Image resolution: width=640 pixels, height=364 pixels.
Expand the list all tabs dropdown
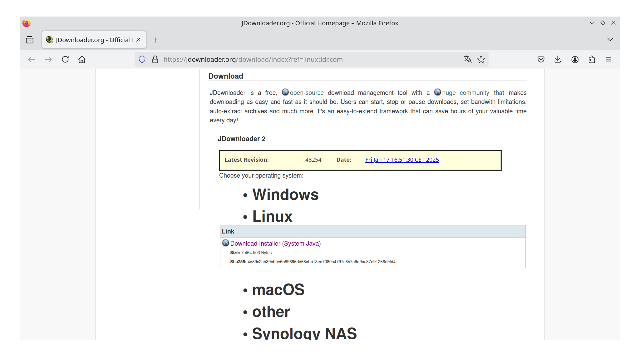(610, 40)
